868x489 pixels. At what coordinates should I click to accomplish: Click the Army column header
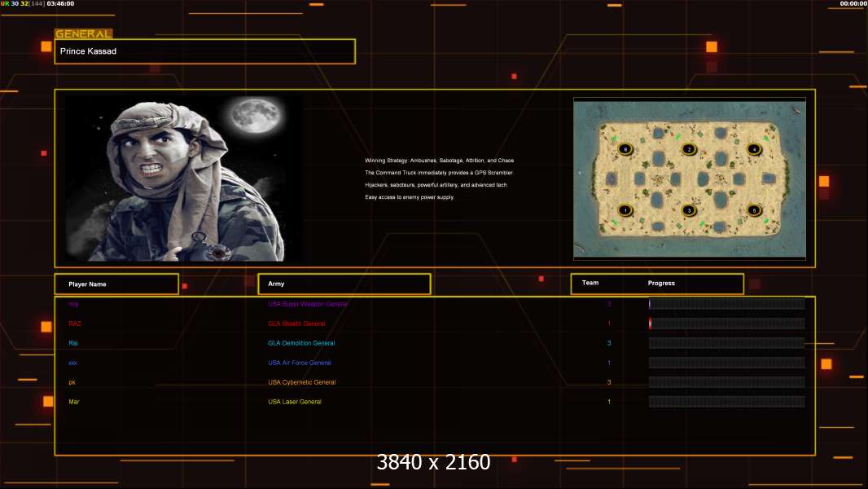(344, 284)
